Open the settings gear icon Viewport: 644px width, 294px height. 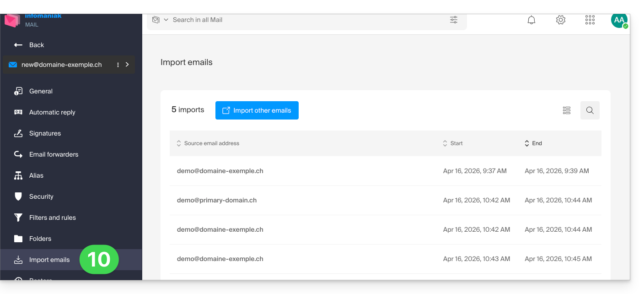tap(561, 20)
